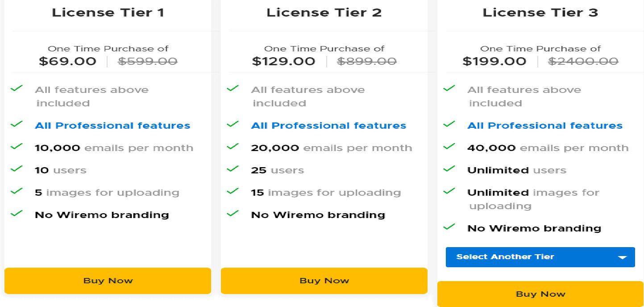Select the License Tier 1 heading

[x=108, y=12]
